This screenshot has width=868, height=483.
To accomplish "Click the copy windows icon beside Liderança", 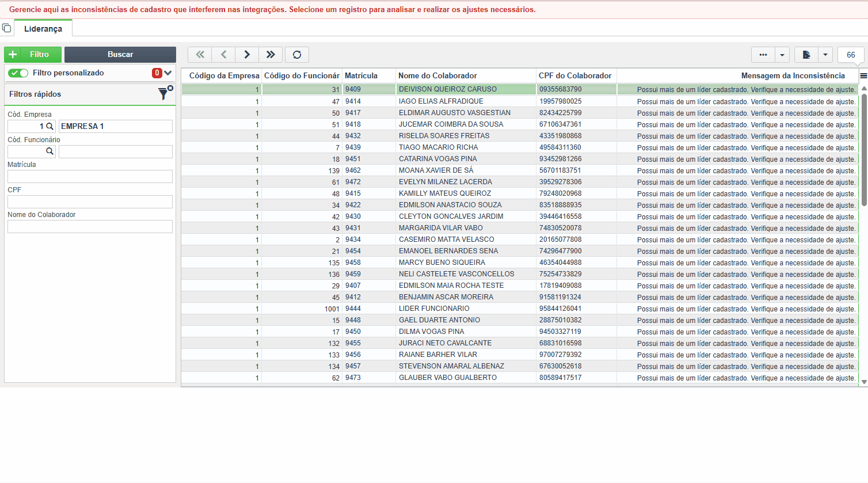I will tap(6, 28).
